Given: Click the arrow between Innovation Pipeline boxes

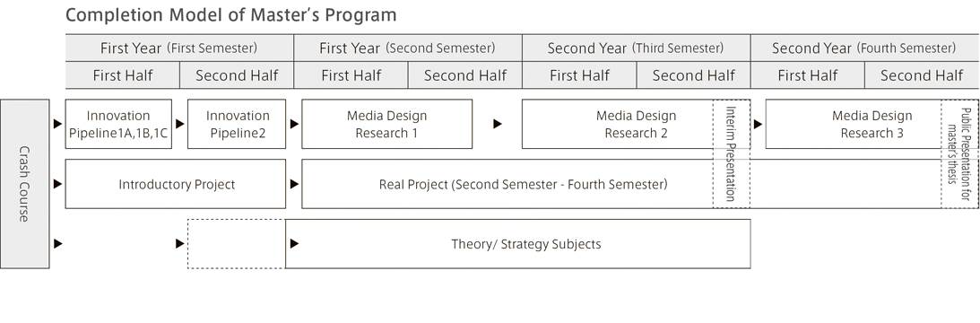Looking at the screenshot, I should [180, 124].
